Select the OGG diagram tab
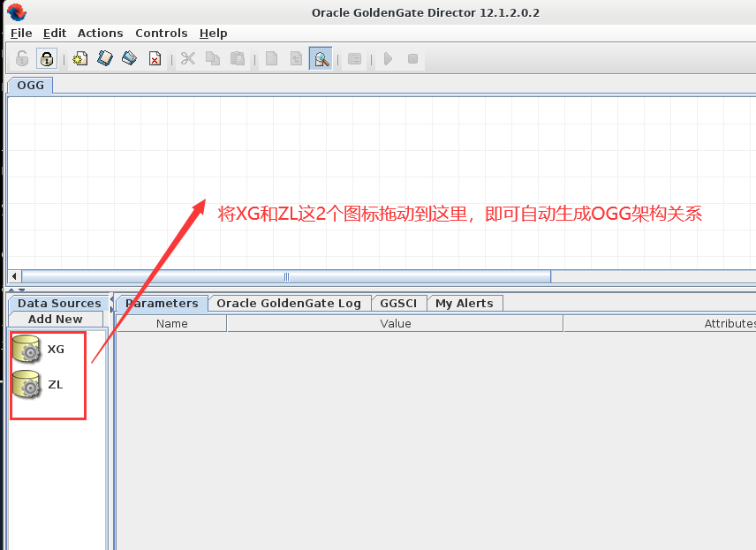The width and height of the screenshot is (756, 550). click(x=30, y=86)
